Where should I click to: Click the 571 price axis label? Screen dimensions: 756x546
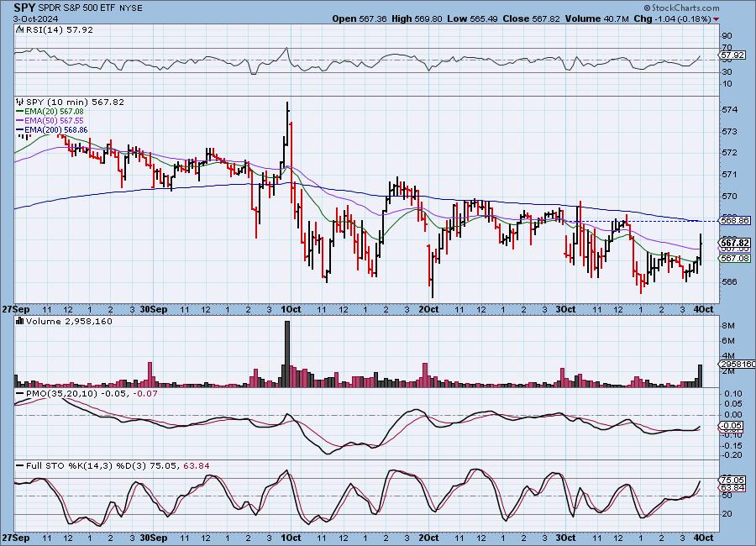(x=729, y=175)
